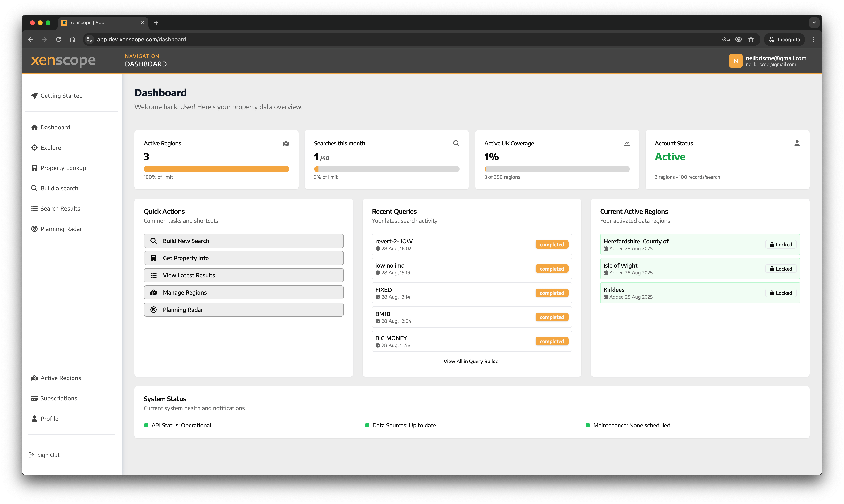844x504 pixels.
Task: Click the person icon in Account Status card
Action: pyautogui.click(x=797, y=143)
